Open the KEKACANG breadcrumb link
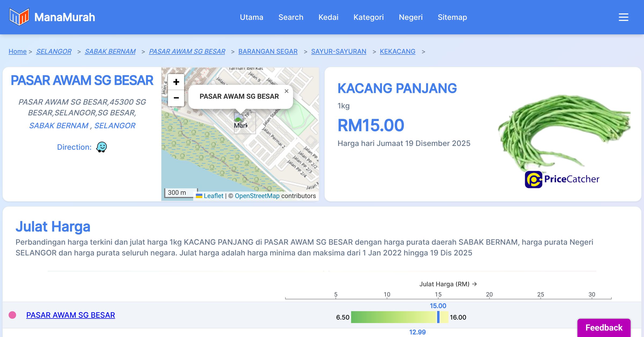Image resolution: width=644 pixels, height=337 pixels. (397, 51)
